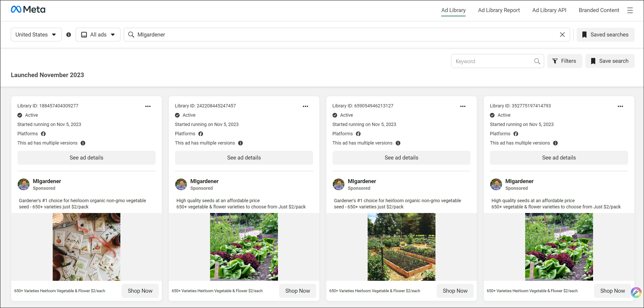
Task: Click the Filters button
Action: [564, 61]
